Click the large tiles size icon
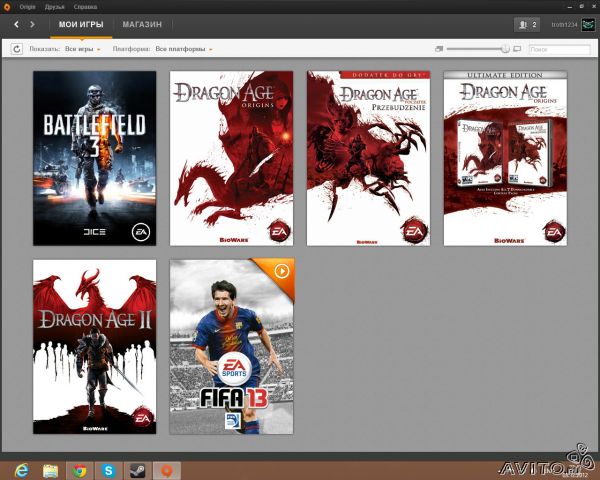Viewport: 600px width, 480px height. (517, 49)
